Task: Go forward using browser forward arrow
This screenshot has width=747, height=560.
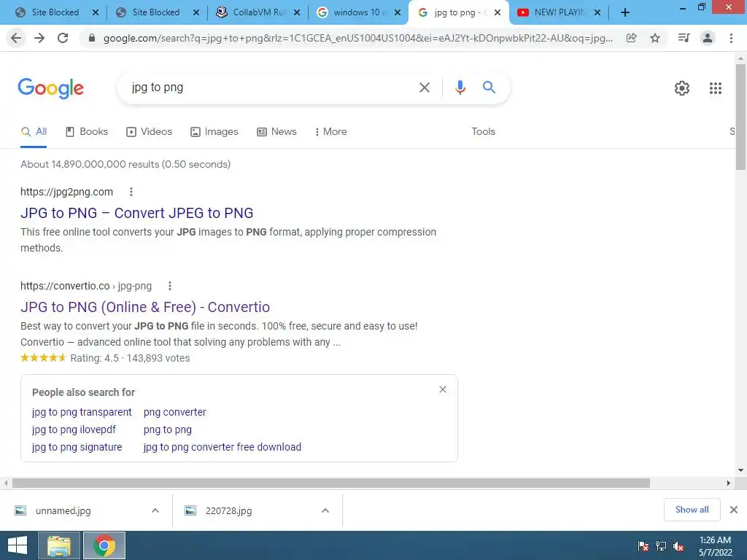Action: coord(39,38)
